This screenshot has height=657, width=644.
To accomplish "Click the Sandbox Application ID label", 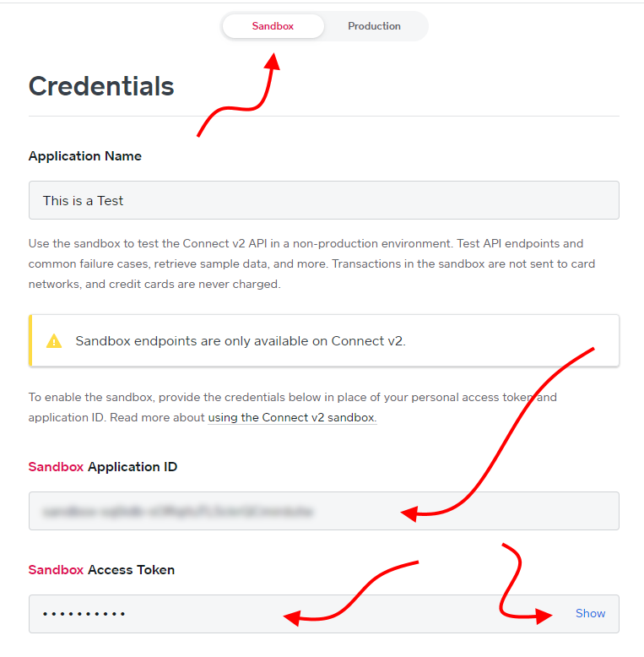I will coord(103,467).
